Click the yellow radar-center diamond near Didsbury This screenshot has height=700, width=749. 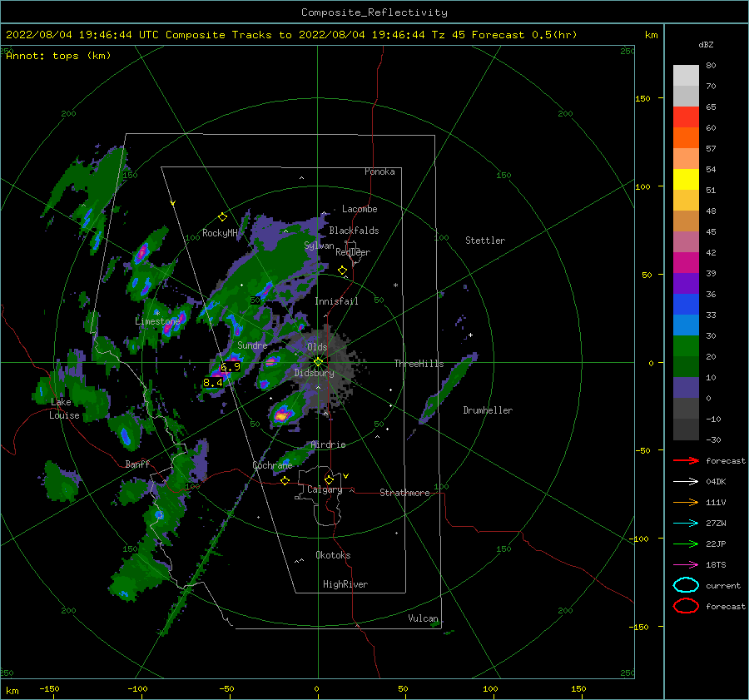point(318,362)
